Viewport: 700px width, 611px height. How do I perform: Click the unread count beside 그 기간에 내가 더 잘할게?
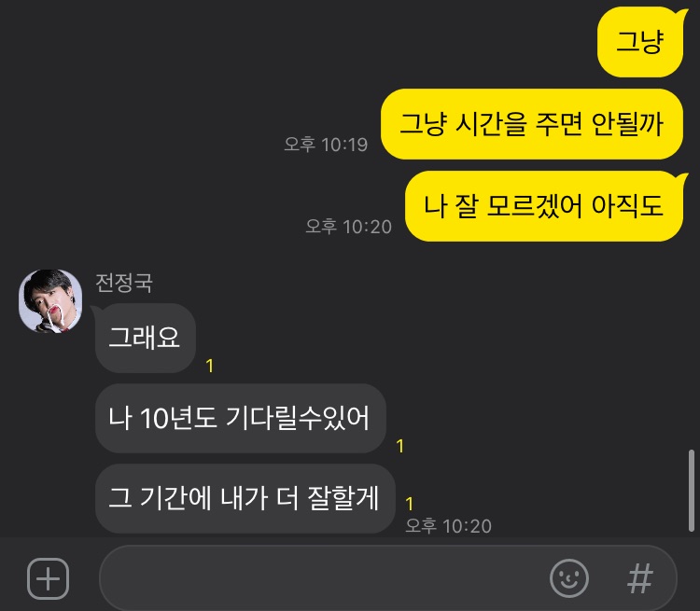[x=410, y=504]
